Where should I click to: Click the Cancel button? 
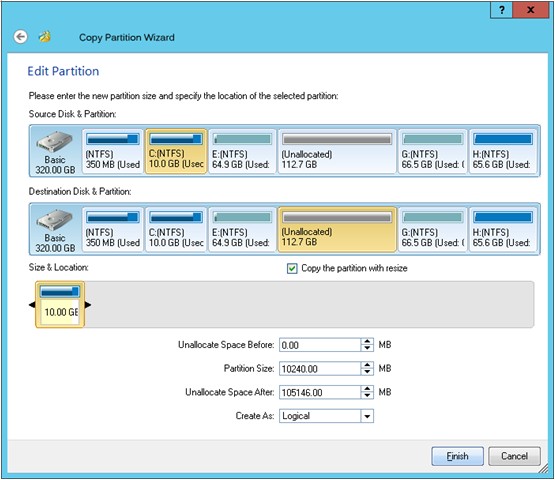514,456
